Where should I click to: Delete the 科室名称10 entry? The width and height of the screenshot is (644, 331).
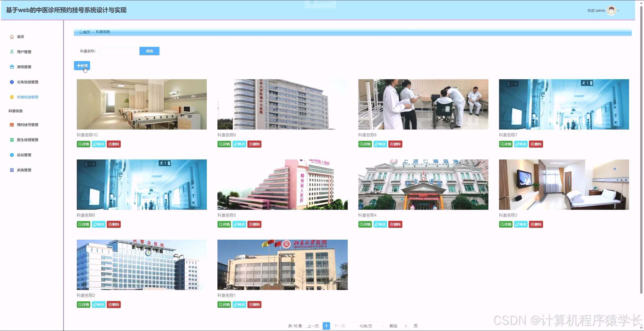[x=114, y=144]
